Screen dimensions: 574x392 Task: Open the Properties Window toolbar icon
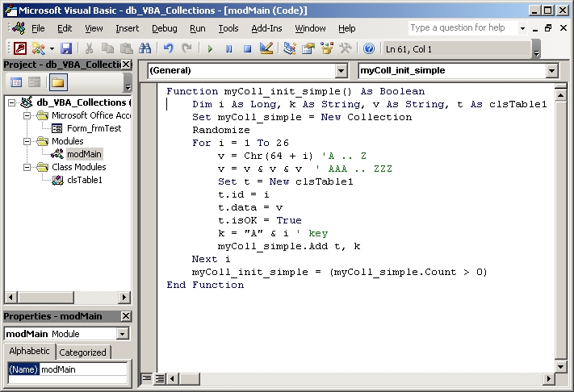click(x=308, y=48)
